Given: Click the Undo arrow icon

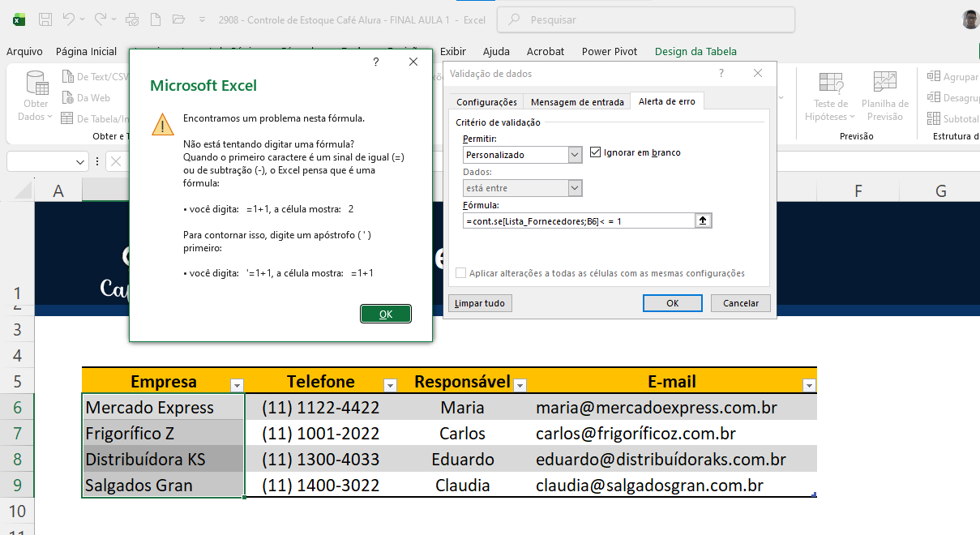Looking at the screenshot, I should pos(69,19).
